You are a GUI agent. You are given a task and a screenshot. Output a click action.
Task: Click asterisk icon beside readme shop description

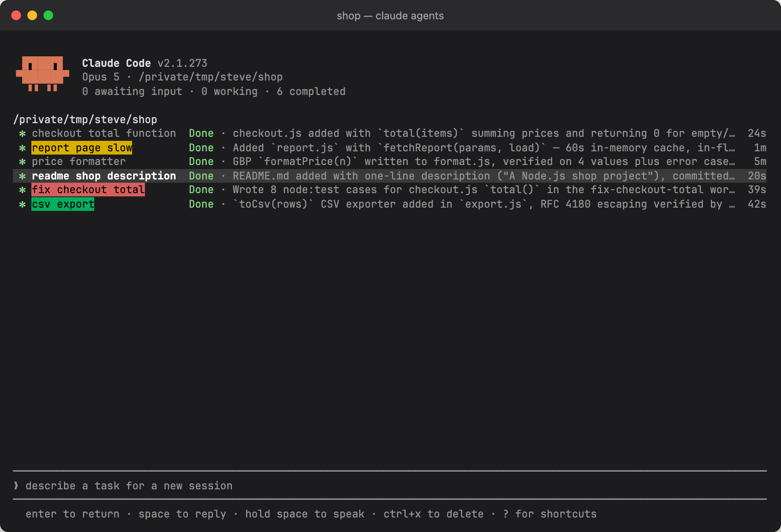click(23, 176)
